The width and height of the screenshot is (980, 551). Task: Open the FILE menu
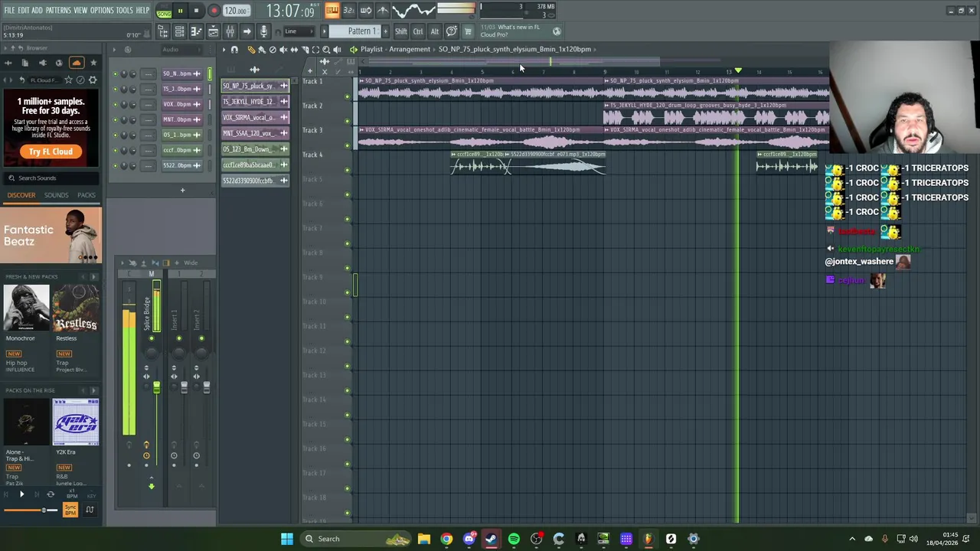tap(9, 10)
